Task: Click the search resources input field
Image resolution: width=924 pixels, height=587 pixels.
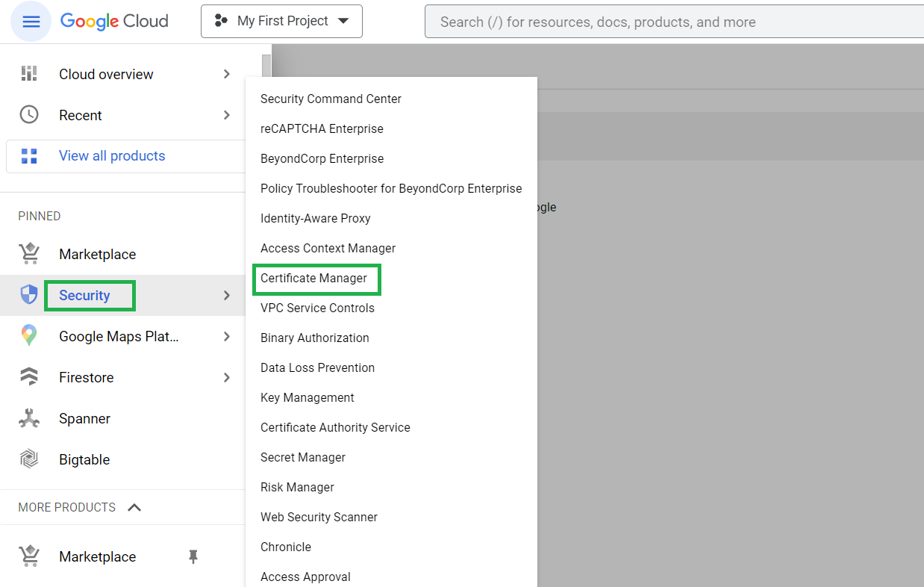Action: [674, 22]
